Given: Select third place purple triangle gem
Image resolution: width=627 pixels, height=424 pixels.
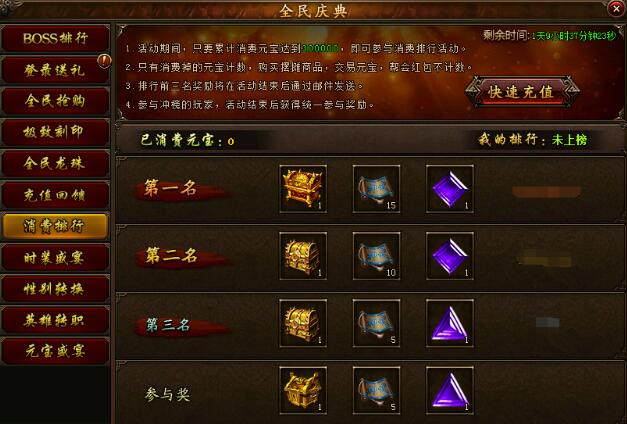Looking at the screenshot, I should point(450,323).
